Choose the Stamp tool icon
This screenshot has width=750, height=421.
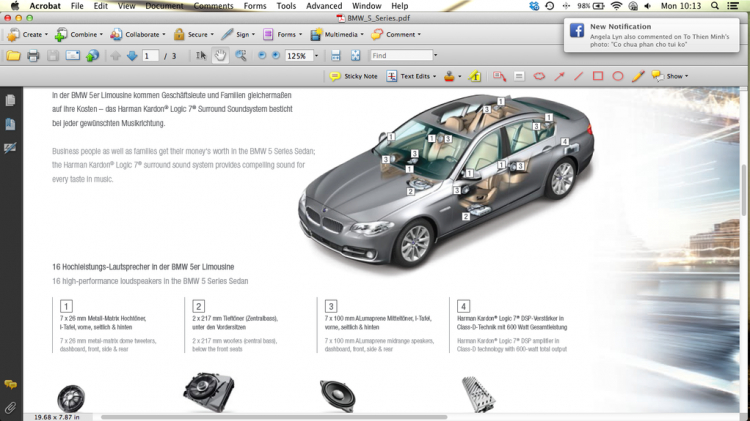coord(449,76)
